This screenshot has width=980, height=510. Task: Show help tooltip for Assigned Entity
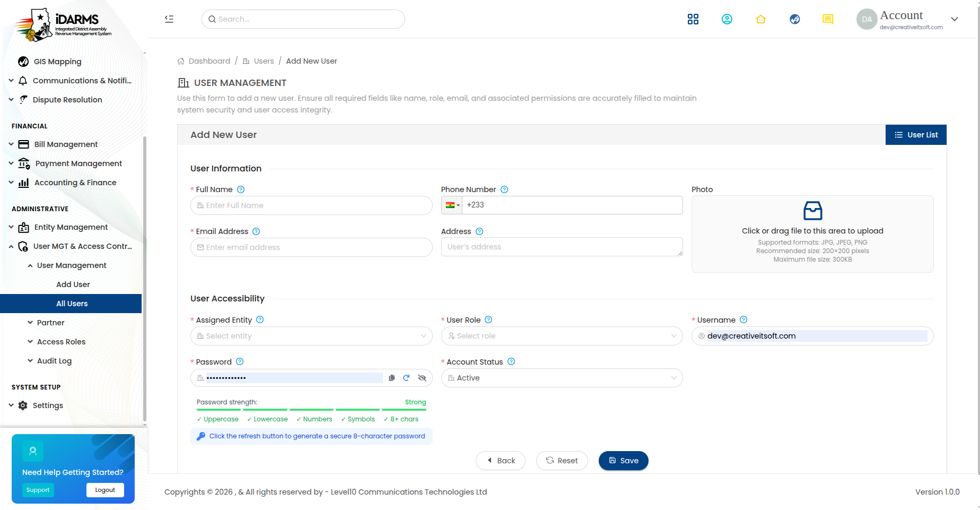pyautogui.click(x=260, y=319)
